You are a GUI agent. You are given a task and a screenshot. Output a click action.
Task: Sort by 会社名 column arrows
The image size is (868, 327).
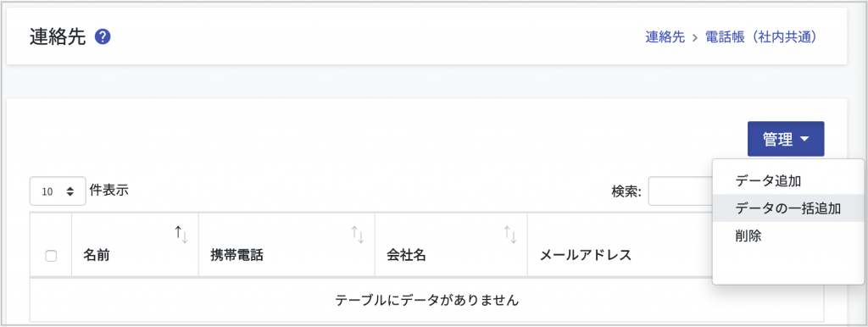(x=509, y=235)
